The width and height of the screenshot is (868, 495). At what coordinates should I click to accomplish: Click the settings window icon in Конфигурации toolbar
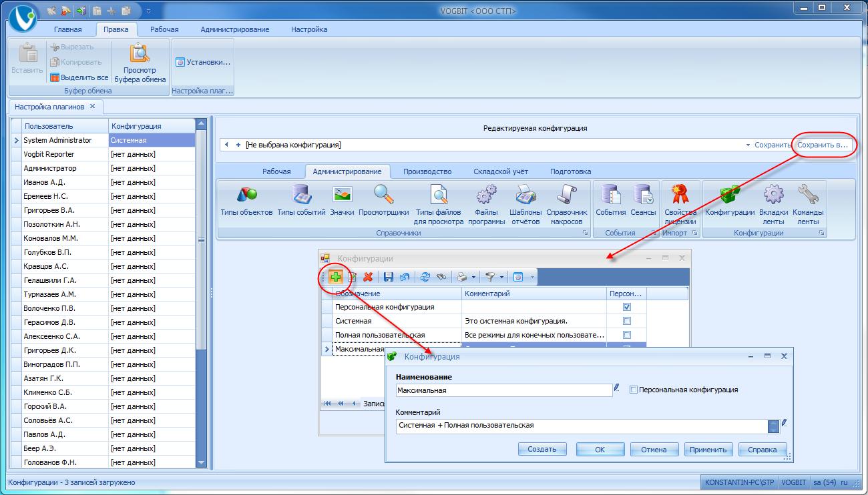517,276
